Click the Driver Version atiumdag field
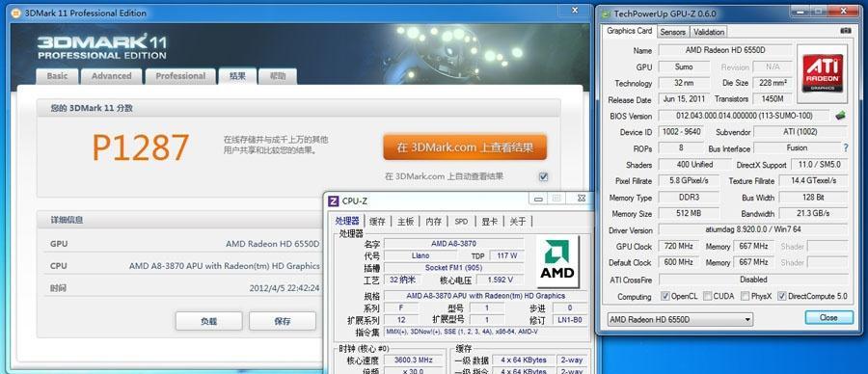 coord(753,229)
